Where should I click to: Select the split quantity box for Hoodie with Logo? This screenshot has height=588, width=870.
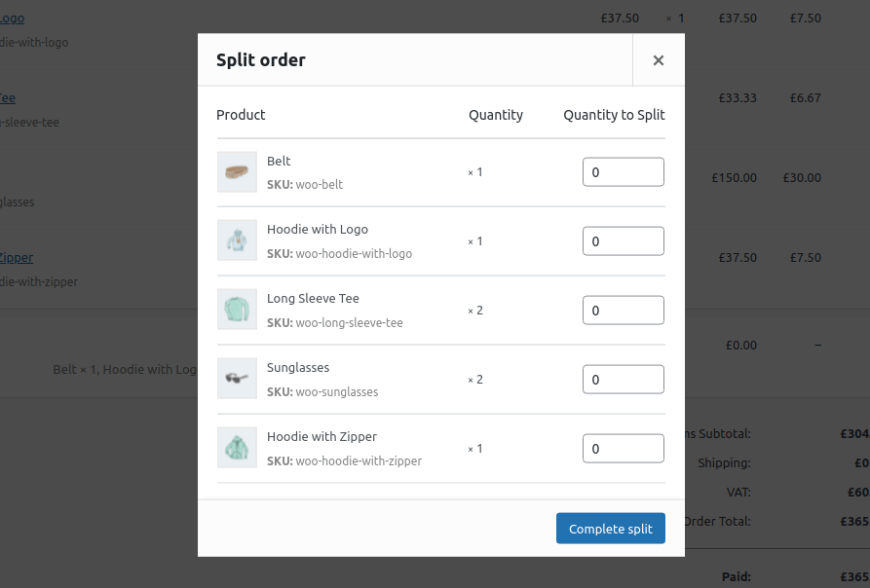(624, 240)
